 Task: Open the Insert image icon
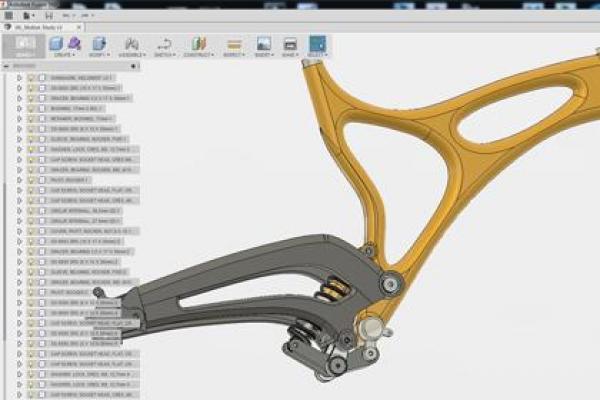[x=264, y=45]
